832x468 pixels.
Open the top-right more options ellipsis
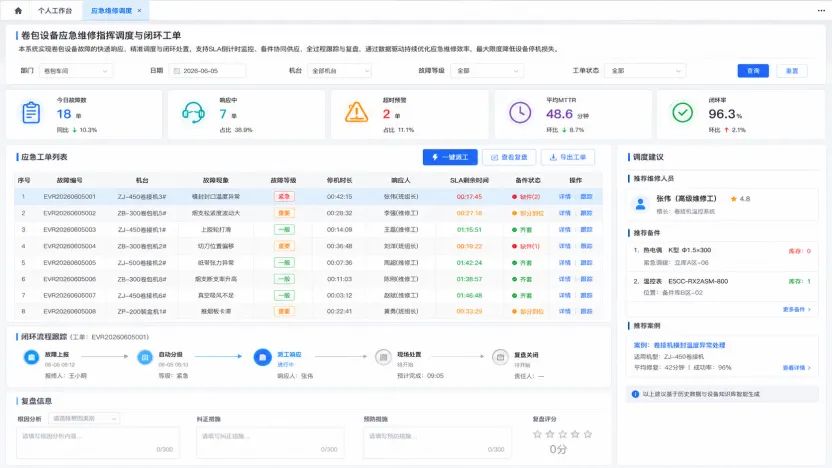(821, 11)
